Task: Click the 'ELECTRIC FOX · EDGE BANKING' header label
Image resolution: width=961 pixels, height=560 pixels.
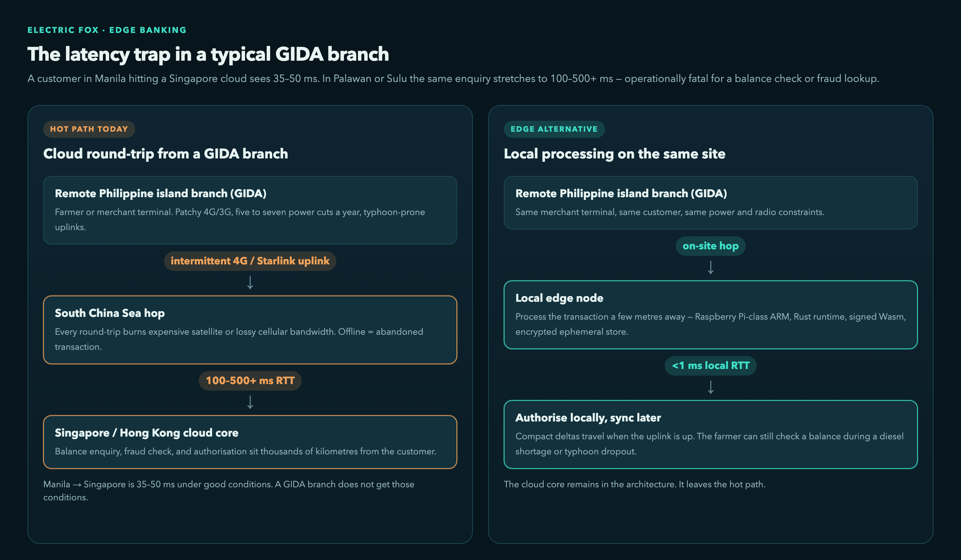Action: point(107,30)
